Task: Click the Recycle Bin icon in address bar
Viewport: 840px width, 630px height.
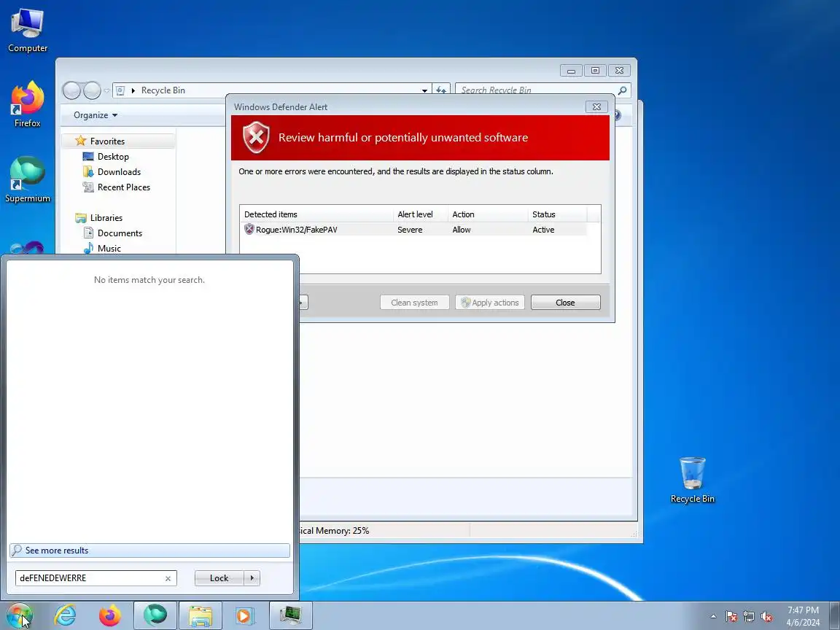Action: (120, 90)
